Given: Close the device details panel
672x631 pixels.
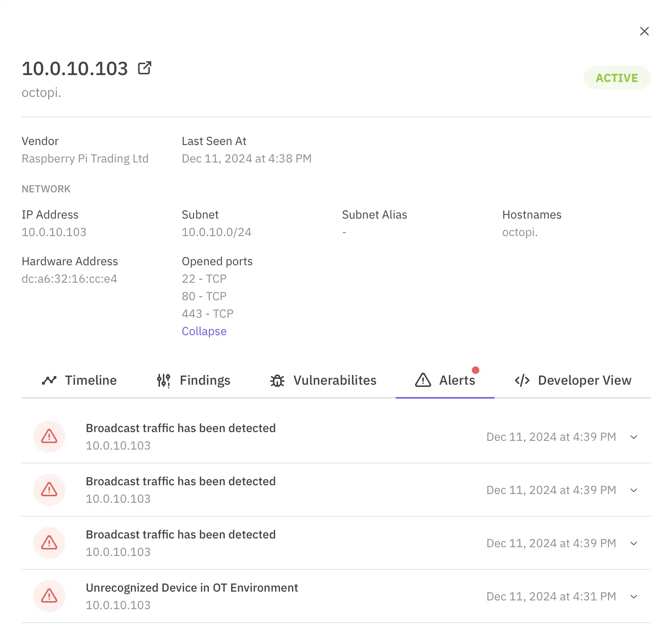Looking at the screenshot, I should click(x=644, y=31).
